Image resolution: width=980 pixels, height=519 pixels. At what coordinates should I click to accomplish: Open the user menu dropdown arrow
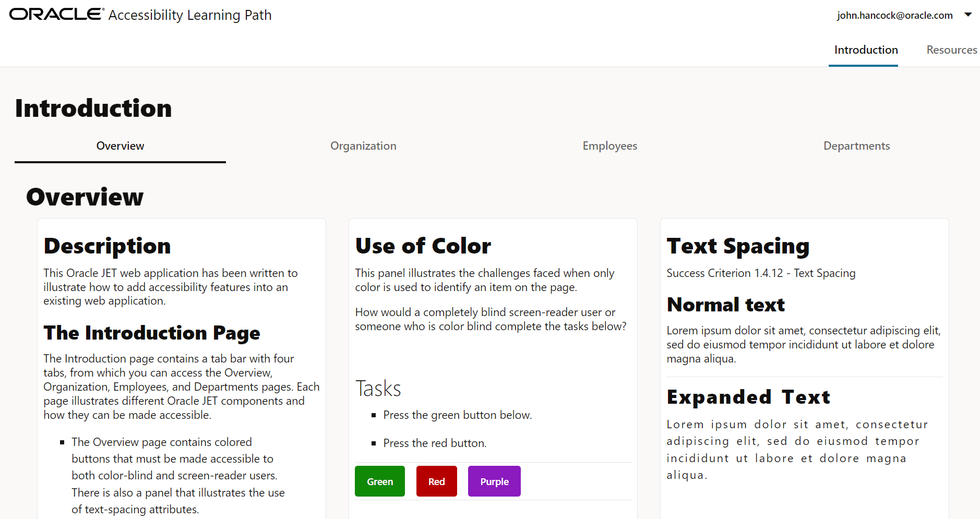pos(968,15)
